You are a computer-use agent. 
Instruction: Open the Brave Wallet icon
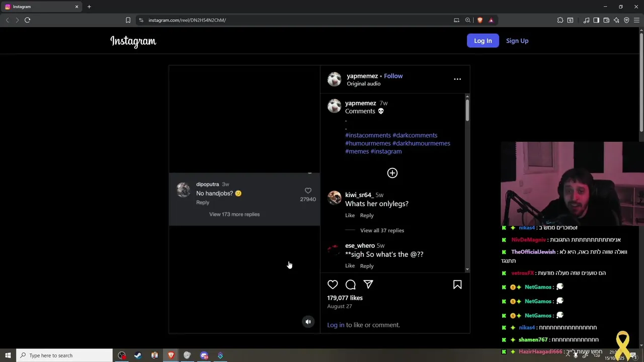pyautogui.click(x=606, y=20)
